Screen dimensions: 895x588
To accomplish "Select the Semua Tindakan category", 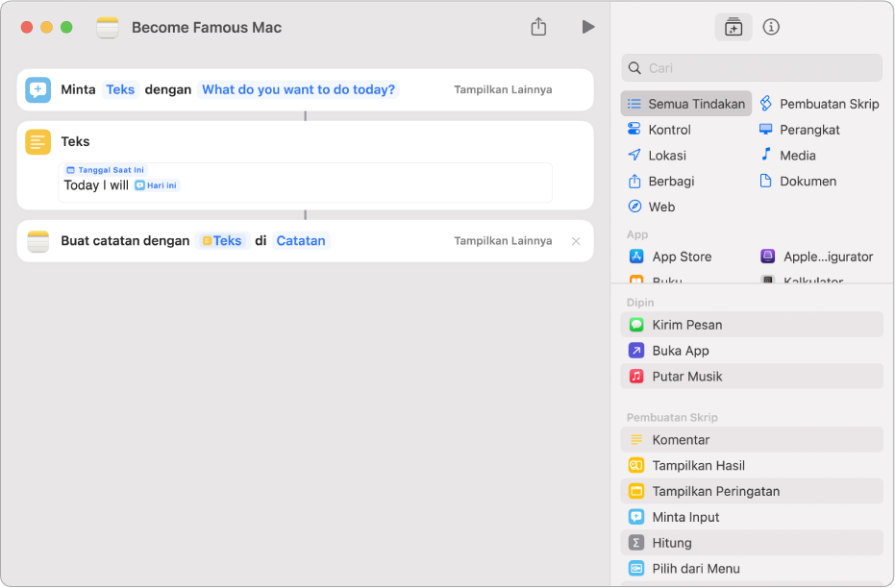I will (686, 104).
